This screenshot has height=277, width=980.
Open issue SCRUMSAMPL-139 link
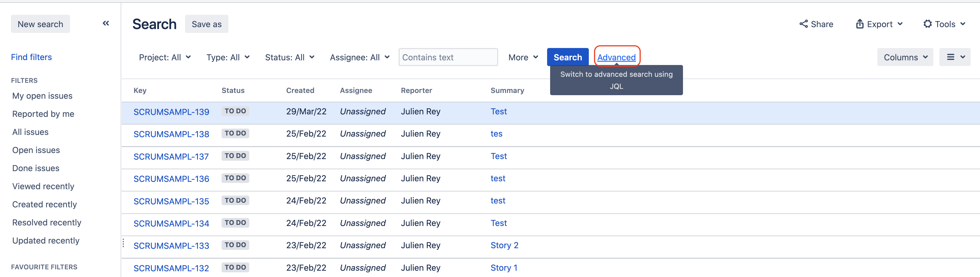click(171, 112)
